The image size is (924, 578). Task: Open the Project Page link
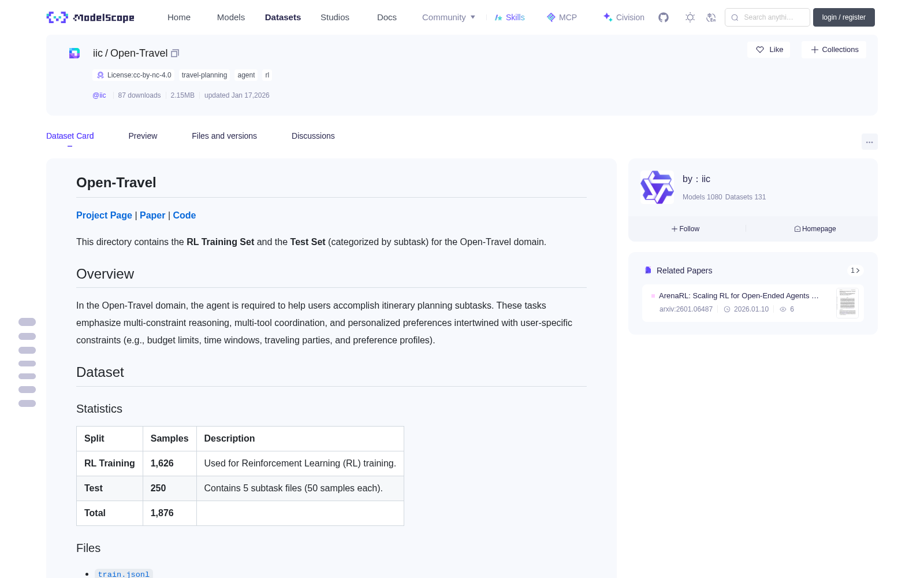[x=104, y=215]
